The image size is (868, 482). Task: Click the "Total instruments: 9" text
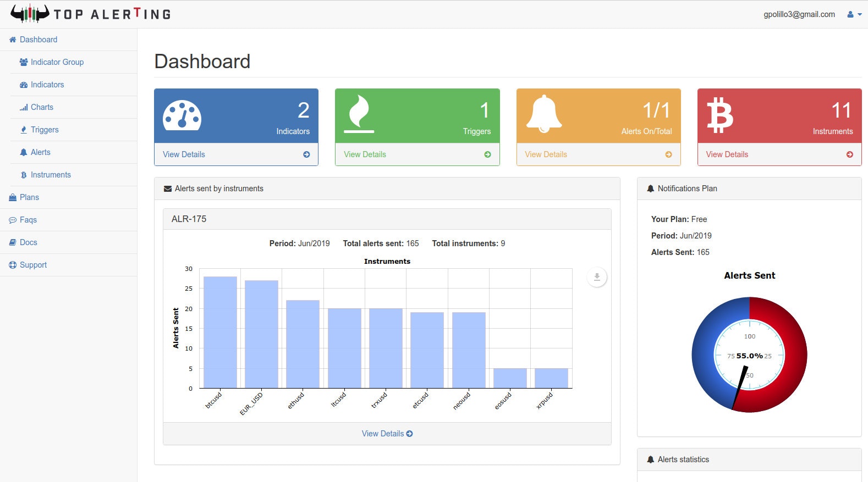click(469, 243)
